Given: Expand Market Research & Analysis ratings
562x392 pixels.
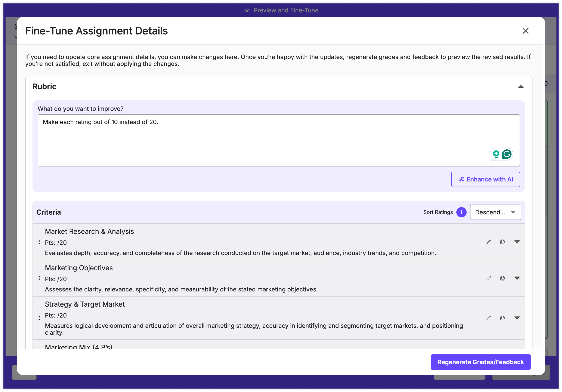Looking at the screenshot, I should coord(517,242).
